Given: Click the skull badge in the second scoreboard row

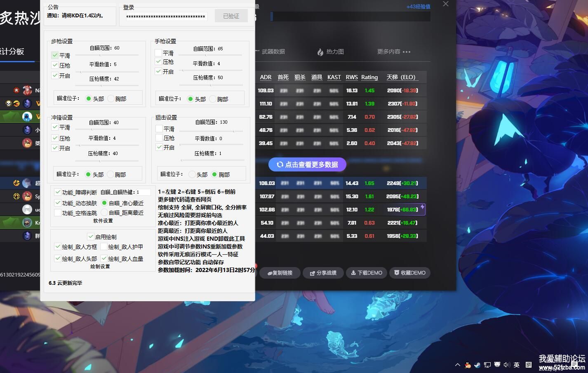Looking at the screenshot, I should (9, 103).
